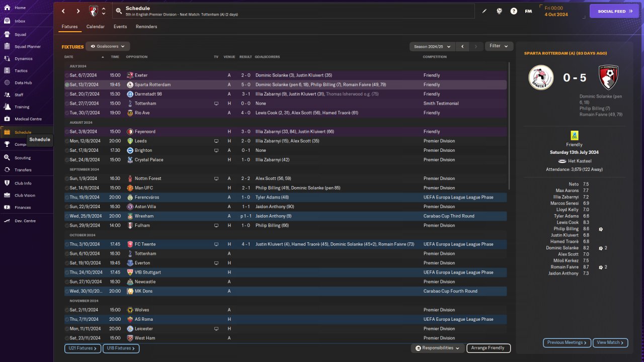Switch to the Reminders tab
The width and height of the screenshot is (644, 362).
pyautogui.click(x=146, y=27)
